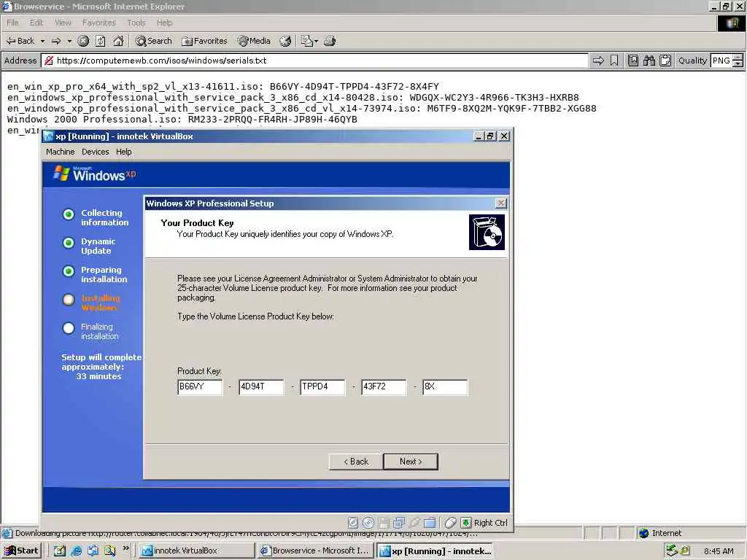The height and width of the screenshot is (560, 747).
Task: Click the Stop loading icon
Action: pyautogui.click(x=83, y=41)
